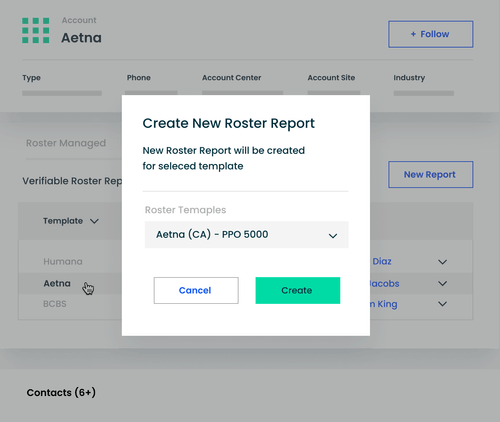Click the Contacts (6+) section header

click(61, 393)
